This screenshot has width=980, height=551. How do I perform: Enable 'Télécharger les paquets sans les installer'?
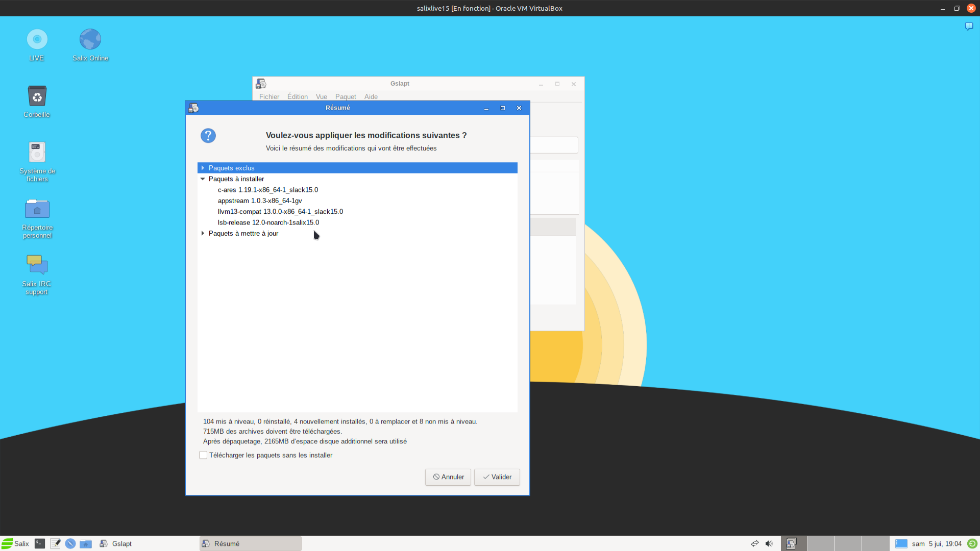203,455
